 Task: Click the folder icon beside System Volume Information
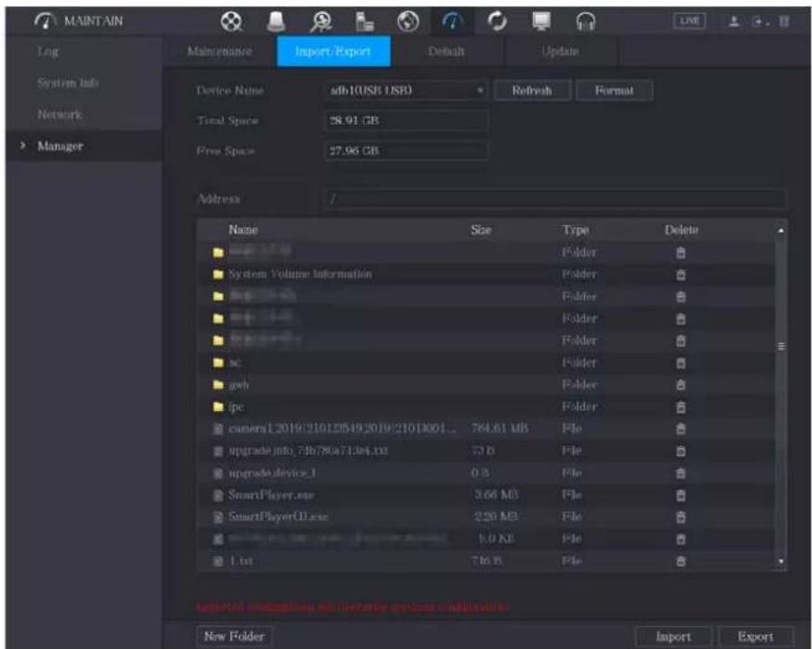point(218,274)
